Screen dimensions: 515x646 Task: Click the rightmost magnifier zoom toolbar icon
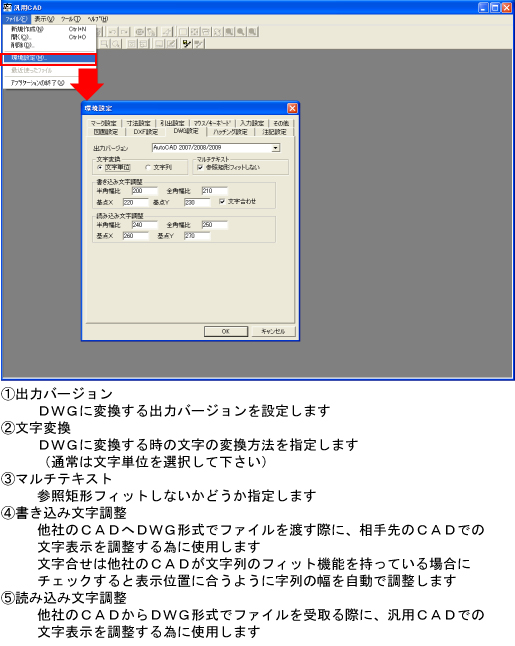coord(253,32)
